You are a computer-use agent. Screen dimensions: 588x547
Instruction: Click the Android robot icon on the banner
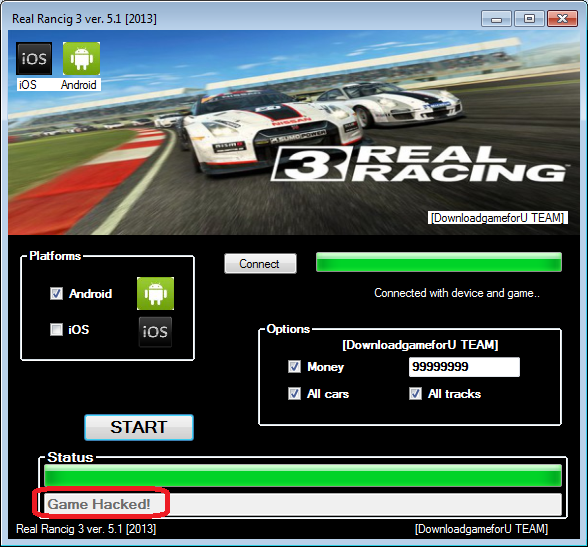[81, 58]
